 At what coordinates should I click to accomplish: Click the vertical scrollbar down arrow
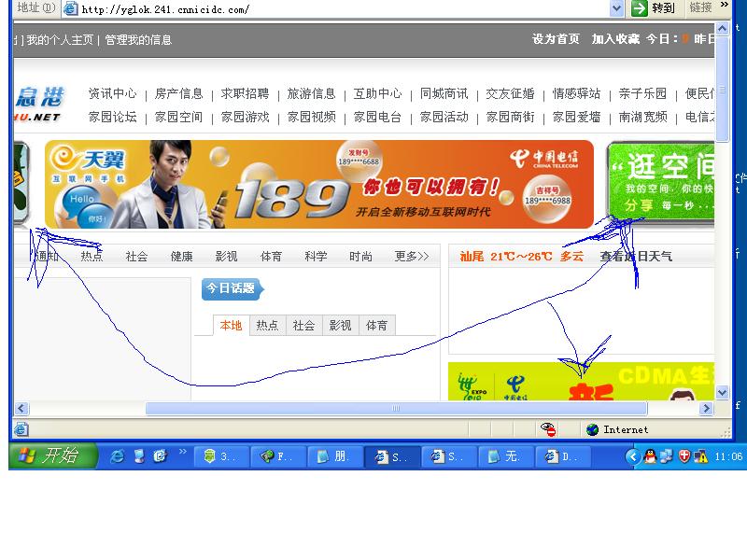722,392
